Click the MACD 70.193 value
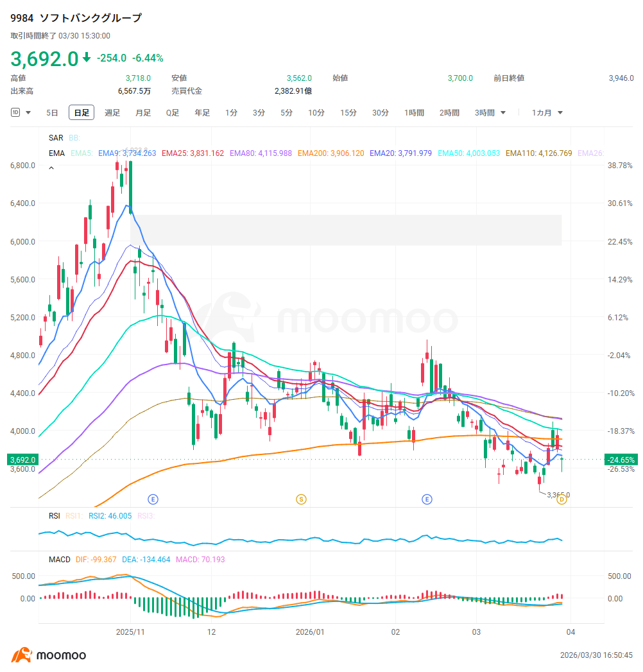643x672 pixels. (200, 560)
